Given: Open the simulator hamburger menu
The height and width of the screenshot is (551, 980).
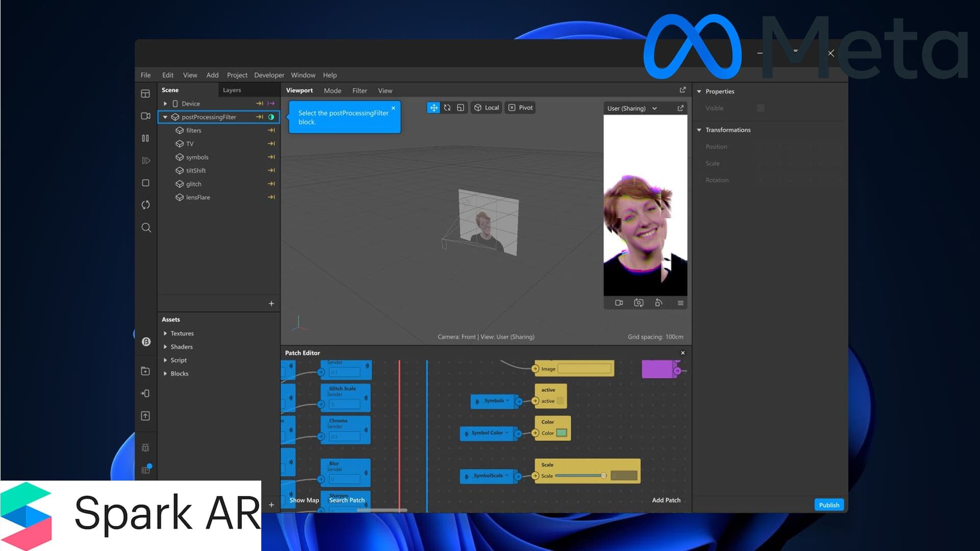Looking at the screenshot, I should pyautogui.click(x=680, y=303).
